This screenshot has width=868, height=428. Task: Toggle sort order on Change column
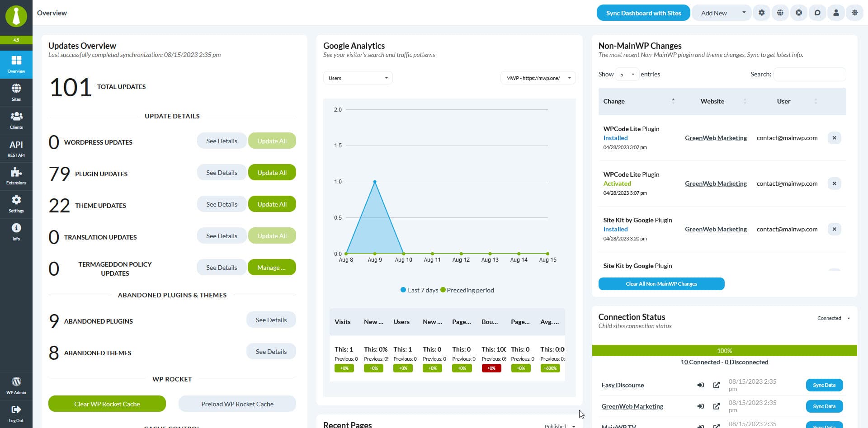tap(638, 101)
